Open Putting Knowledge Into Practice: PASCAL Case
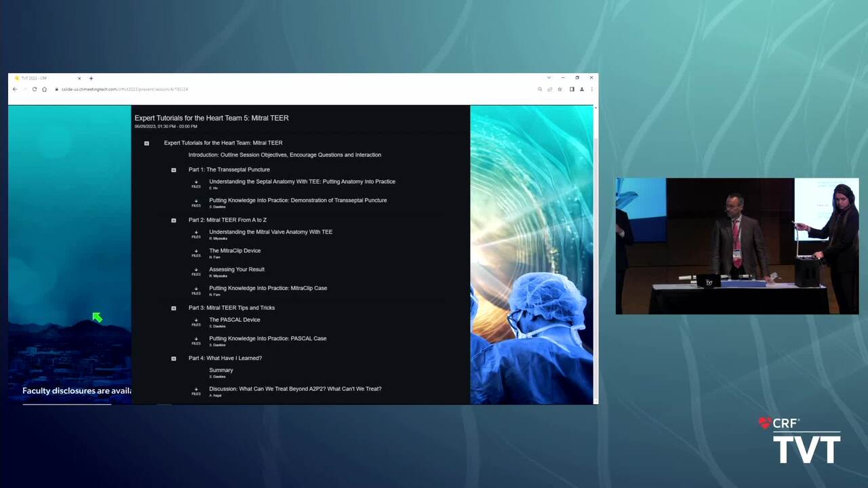Viewport: 868px width, 488px height. [268, 338]
